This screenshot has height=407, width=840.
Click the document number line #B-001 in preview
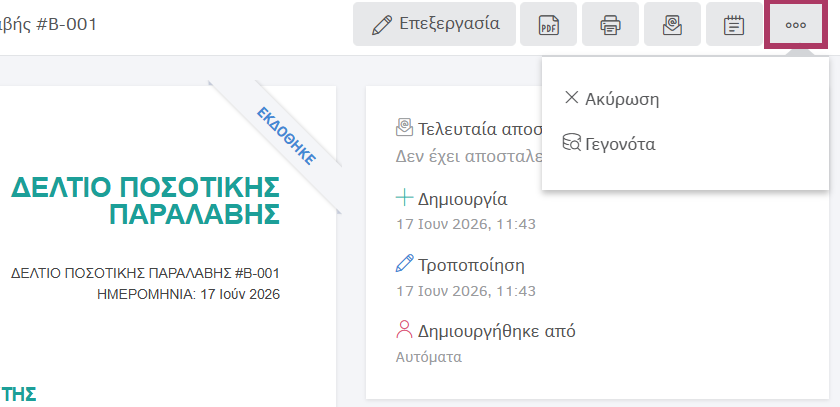(145, 274)
